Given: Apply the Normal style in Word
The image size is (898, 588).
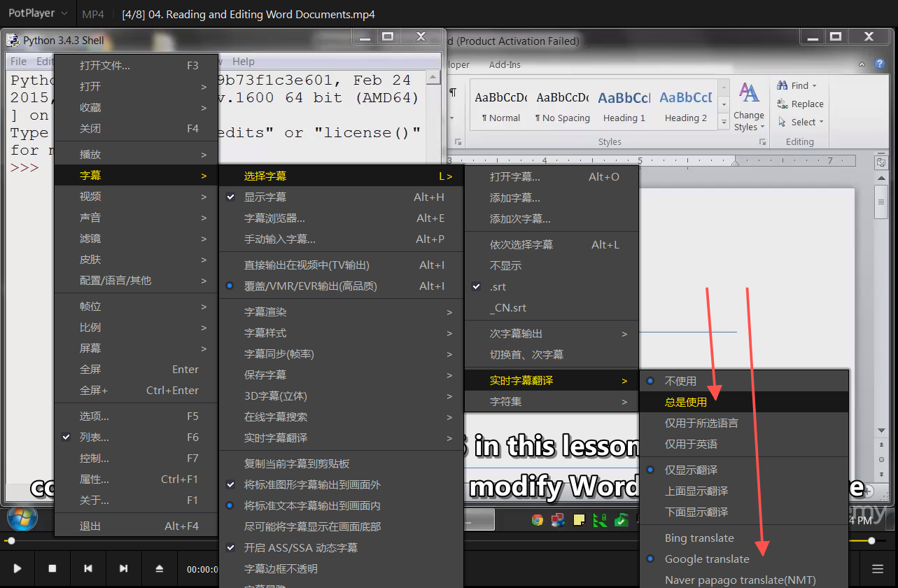Looking at the screenshot, I should click(501, 105).
